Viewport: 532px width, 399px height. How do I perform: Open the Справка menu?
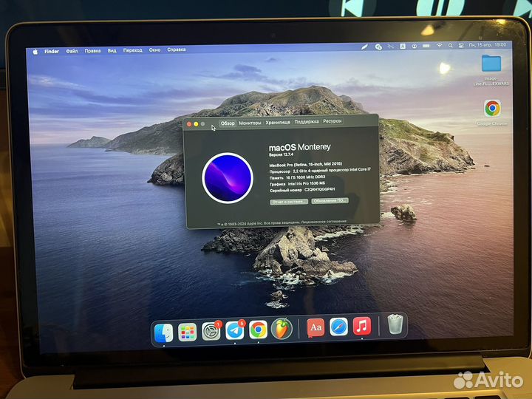tap(177, 50)
